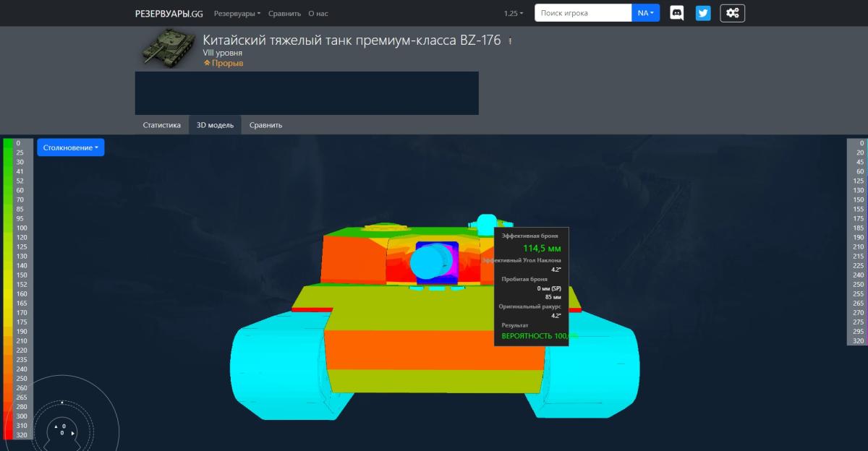Click the 255 entry in the right legend

pyautogui.click(x=857, y=293)
